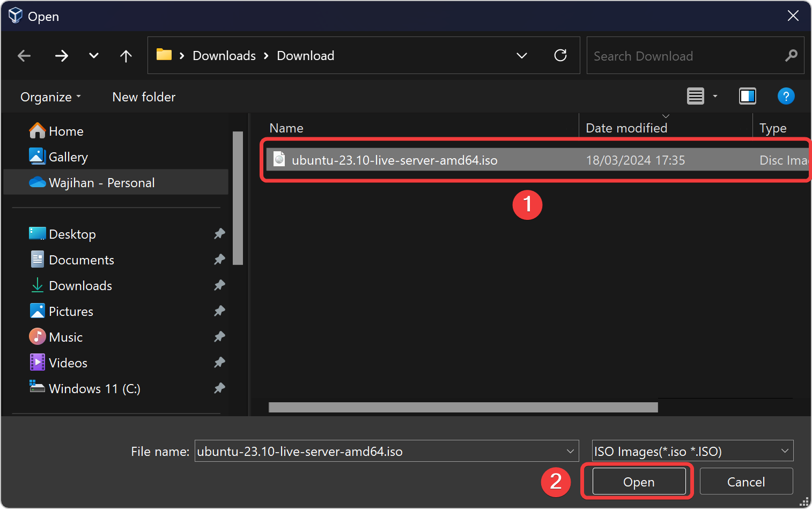Open the Desktop quick access folder

(x=116, y=234)
